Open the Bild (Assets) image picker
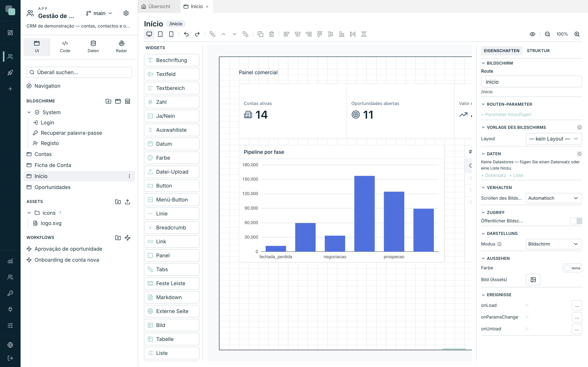 (533, 280)
